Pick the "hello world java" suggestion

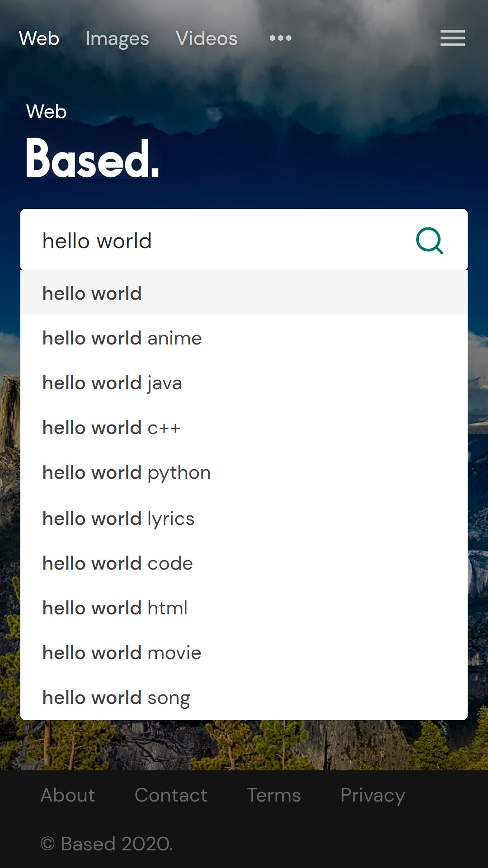tap(112, 383)
